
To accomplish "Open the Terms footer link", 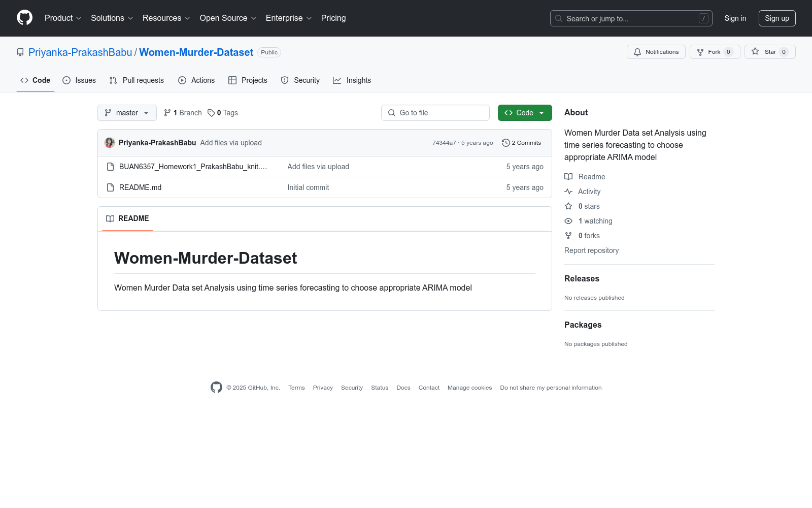I will coord(296,388).
